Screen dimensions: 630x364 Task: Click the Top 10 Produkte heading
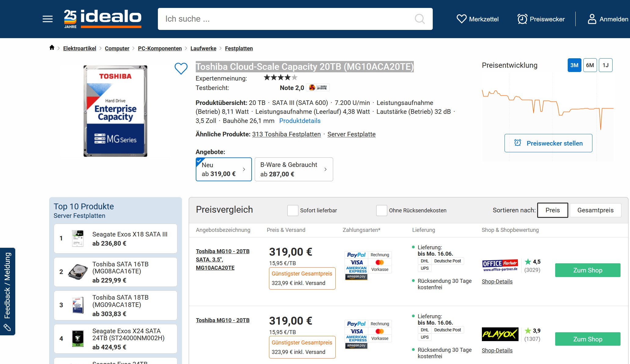point(84,207)
